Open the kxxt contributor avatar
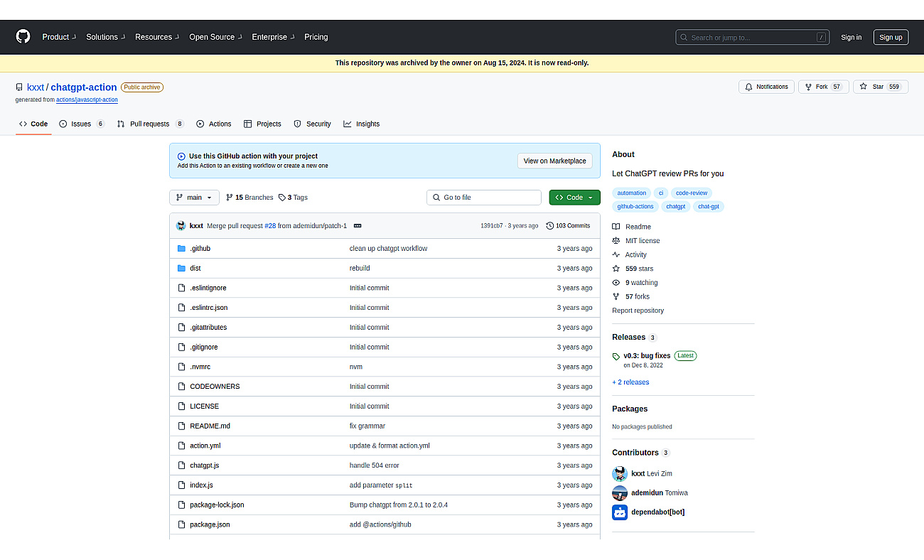924x560 pixels. pos(620,473)
